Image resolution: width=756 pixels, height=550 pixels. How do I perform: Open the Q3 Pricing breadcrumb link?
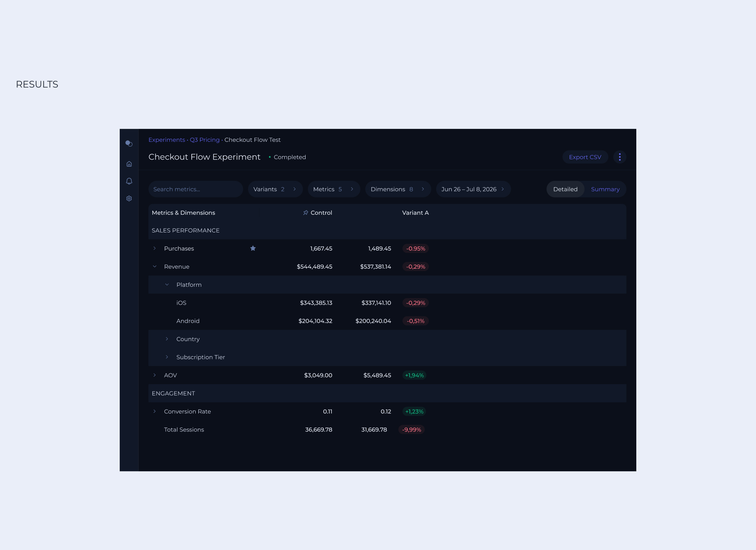coord(205,139)
